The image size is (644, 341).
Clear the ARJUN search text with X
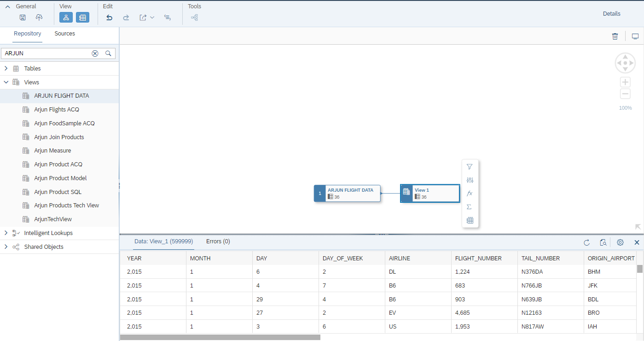[x=95, y=53]
